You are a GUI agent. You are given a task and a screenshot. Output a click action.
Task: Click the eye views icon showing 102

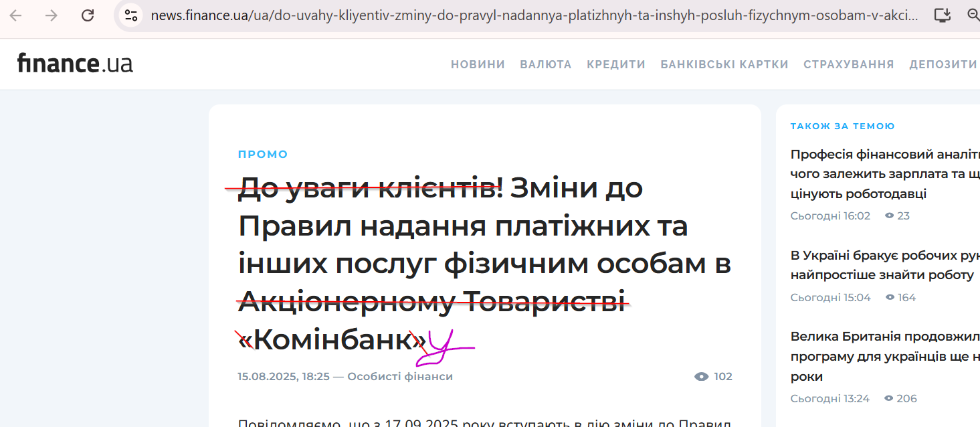[x=701, y=377]
